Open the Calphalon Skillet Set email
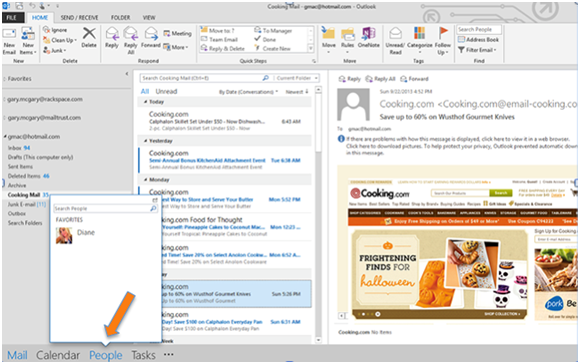The width and height of the screenshot is (580, 364). click(x=225, y=121)
